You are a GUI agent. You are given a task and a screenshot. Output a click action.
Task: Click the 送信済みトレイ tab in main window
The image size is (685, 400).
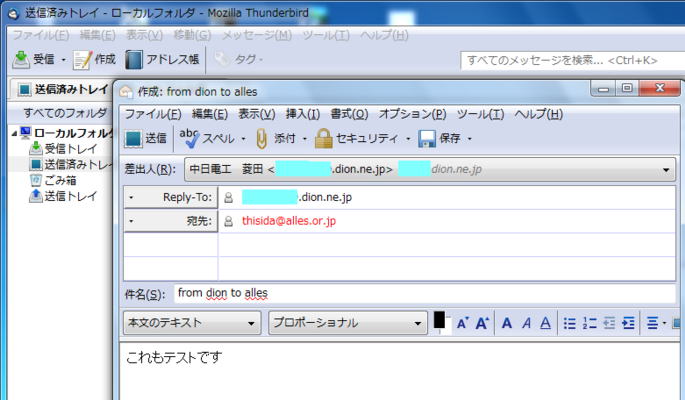(62, 90)
